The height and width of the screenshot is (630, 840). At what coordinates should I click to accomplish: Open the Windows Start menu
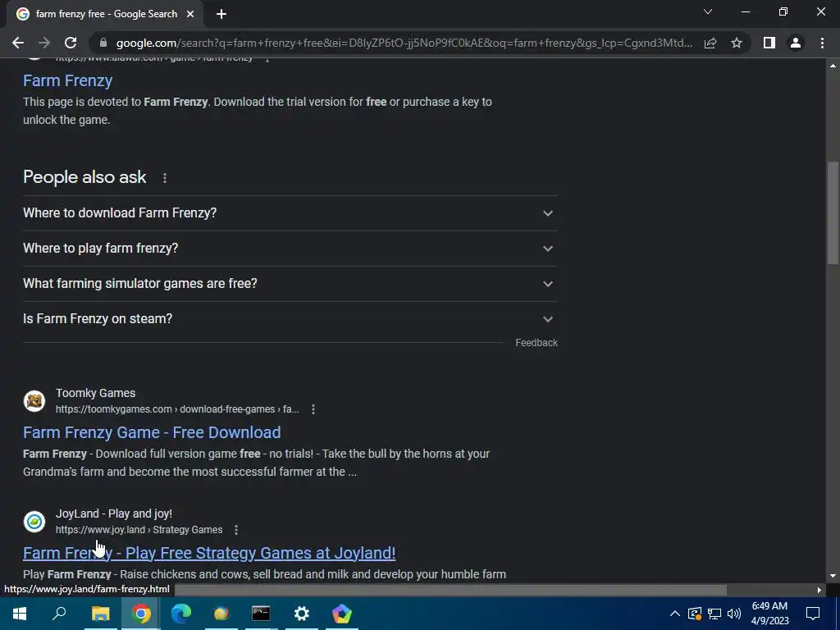(20, 614)
